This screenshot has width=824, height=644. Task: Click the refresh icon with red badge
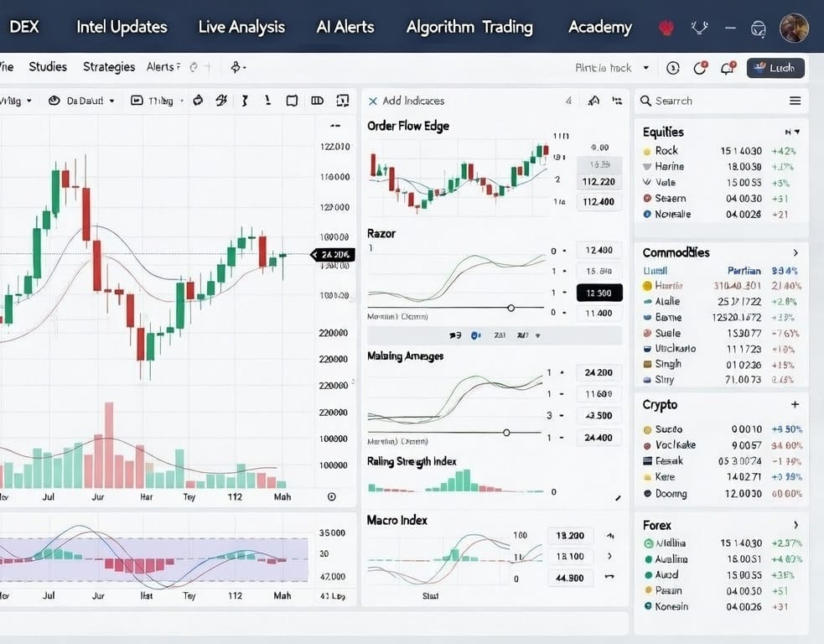701,68
